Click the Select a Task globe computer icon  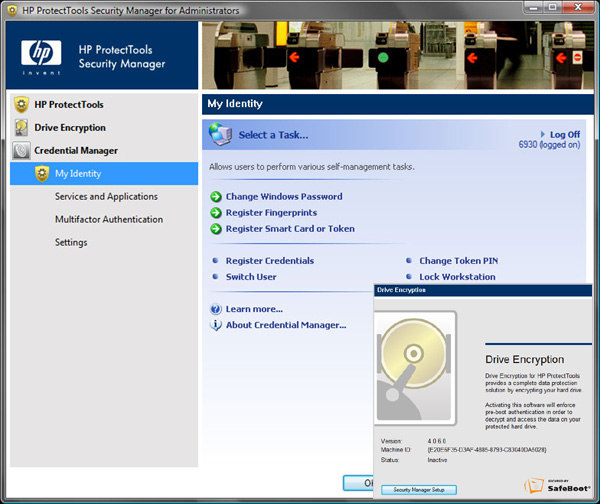pyautogui.click(x=220, y=134)
